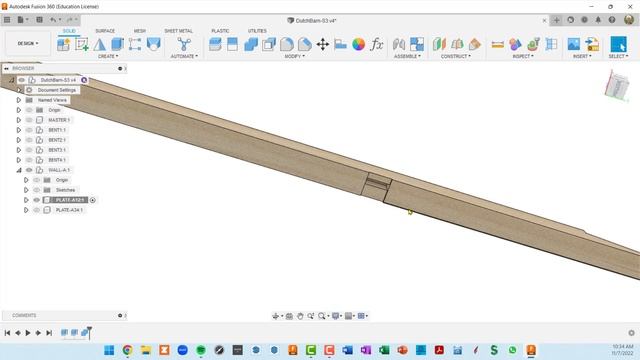640x360 pixels.
Task: Collapse WALL-A:1 component tree
Action: click(19, 170)
